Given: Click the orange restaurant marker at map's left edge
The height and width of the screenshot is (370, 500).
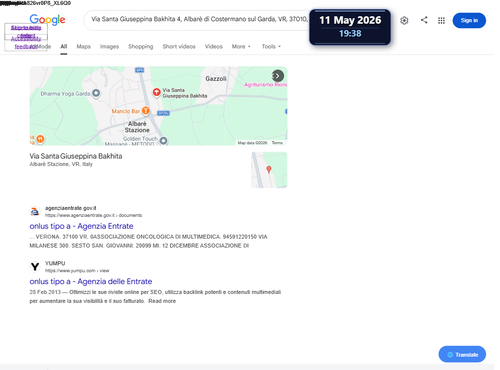Looking at the screenshot, I should click(x=40, y=139).
